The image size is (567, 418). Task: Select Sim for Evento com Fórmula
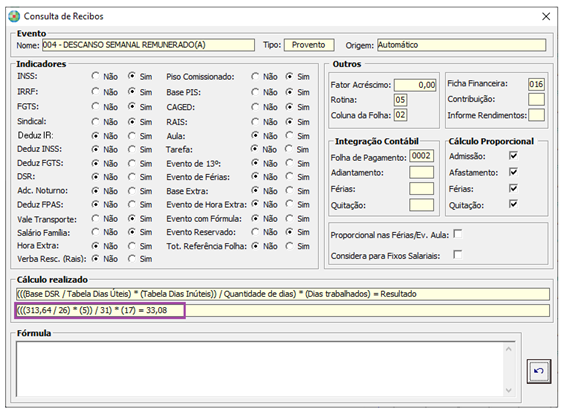(x=289, y=218)
